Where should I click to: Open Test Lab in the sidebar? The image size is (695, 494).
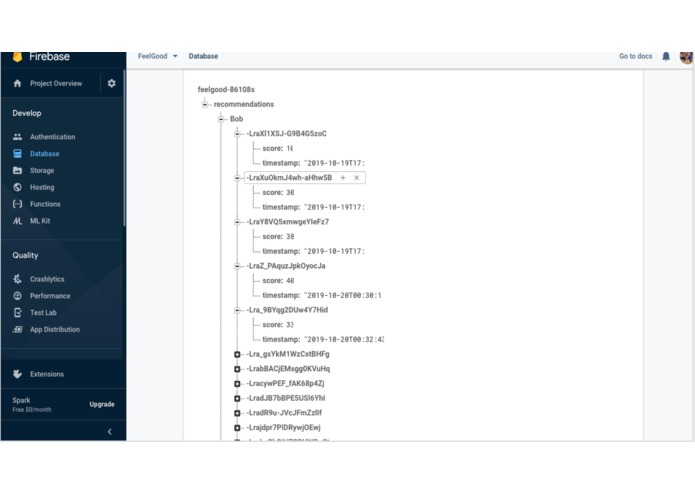tap(43, 313)
